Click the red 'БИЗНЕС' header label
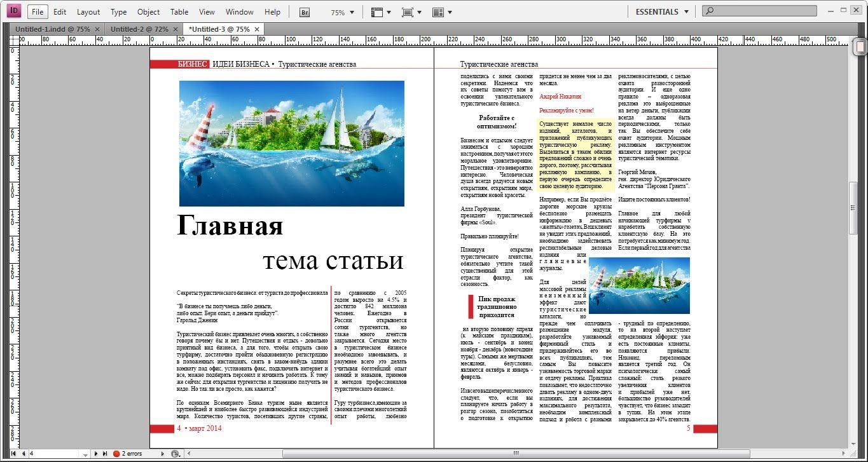Screen dimensions: 868x462 [193, 64]
